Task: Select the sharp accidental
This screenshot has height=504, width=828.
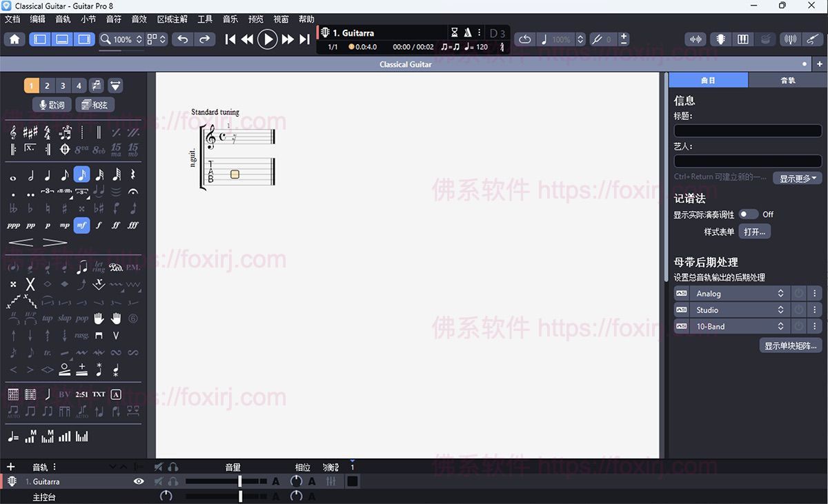Action: (64, 208)
